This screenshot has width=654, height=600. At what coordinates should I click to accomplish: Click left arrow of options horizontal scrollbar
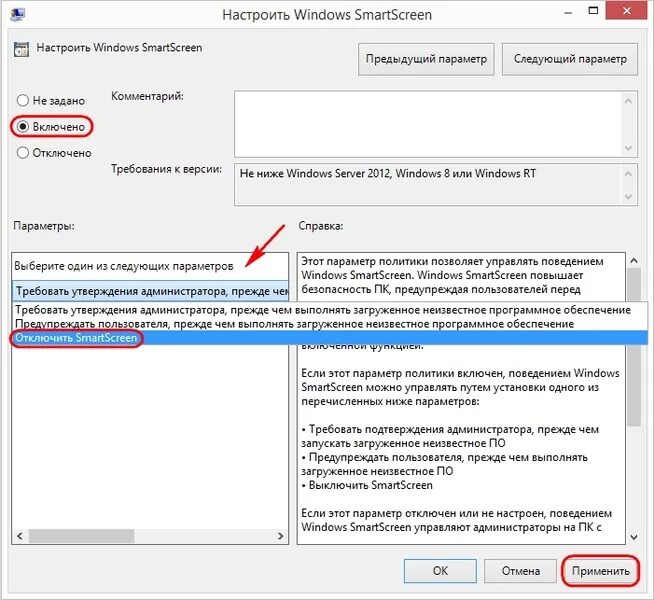[x=20, y=536]
